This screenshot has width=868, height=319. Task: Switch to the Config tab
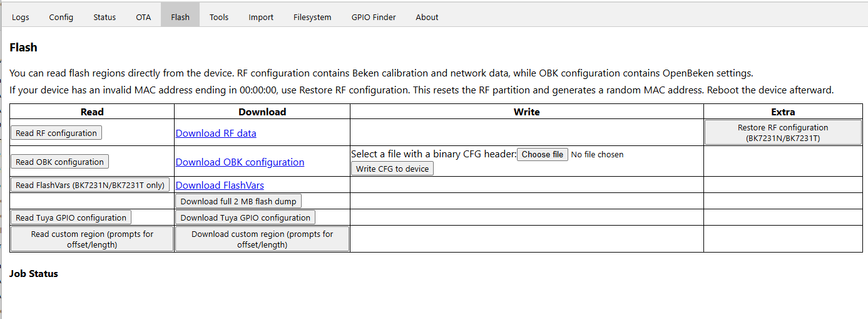[61, 17]
